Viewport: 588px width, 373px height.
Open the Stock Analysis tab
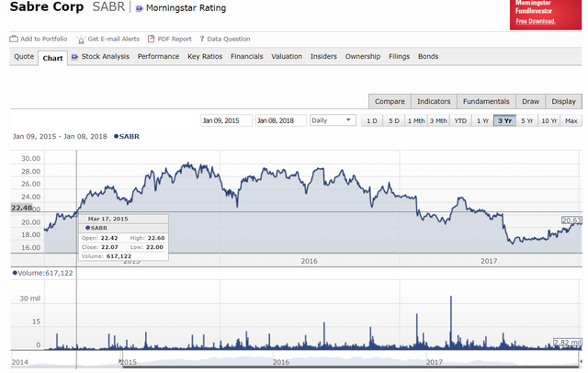pos(106,56)
